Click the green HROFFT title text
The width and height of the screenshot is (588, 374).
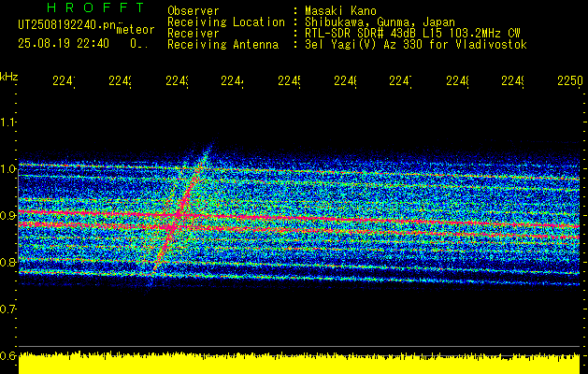(96, 7)
